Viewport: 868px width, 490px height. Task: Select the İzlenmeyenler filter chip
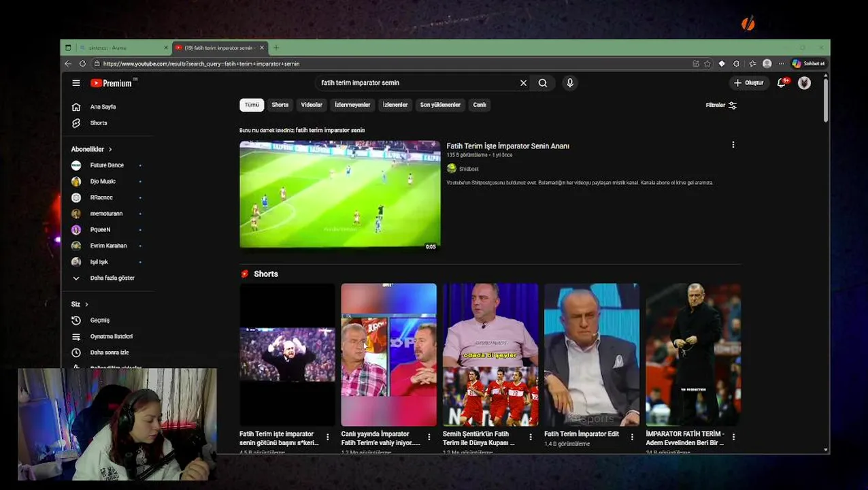[x=352, y=105]
